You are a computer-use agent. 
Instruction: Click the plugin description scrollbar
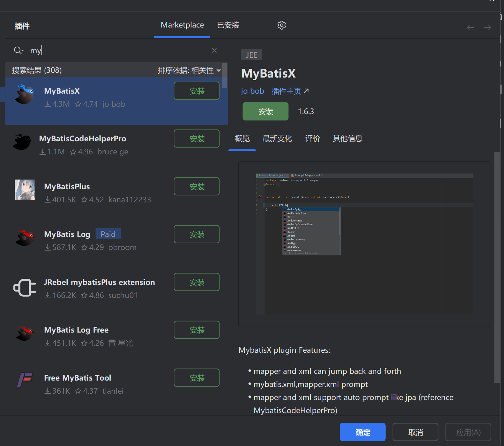click(x=497, y=267)
